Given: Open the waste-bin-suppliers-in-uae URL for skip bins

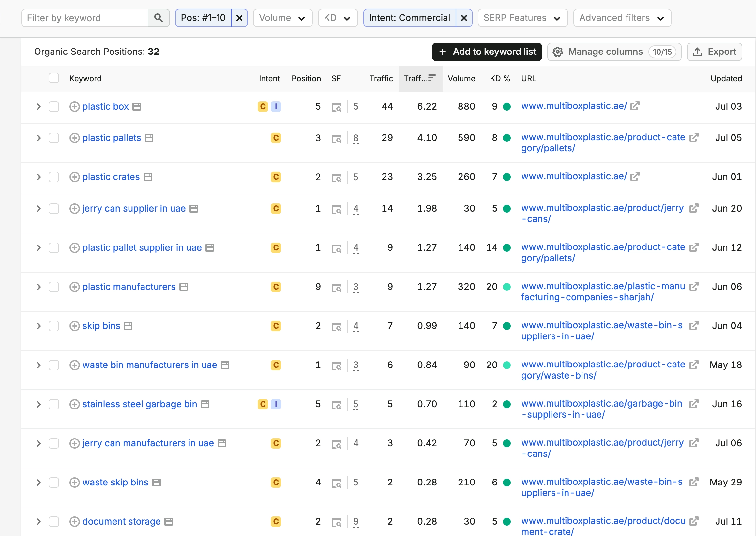Looking at the screenshot, I should (x=602, y=331).
